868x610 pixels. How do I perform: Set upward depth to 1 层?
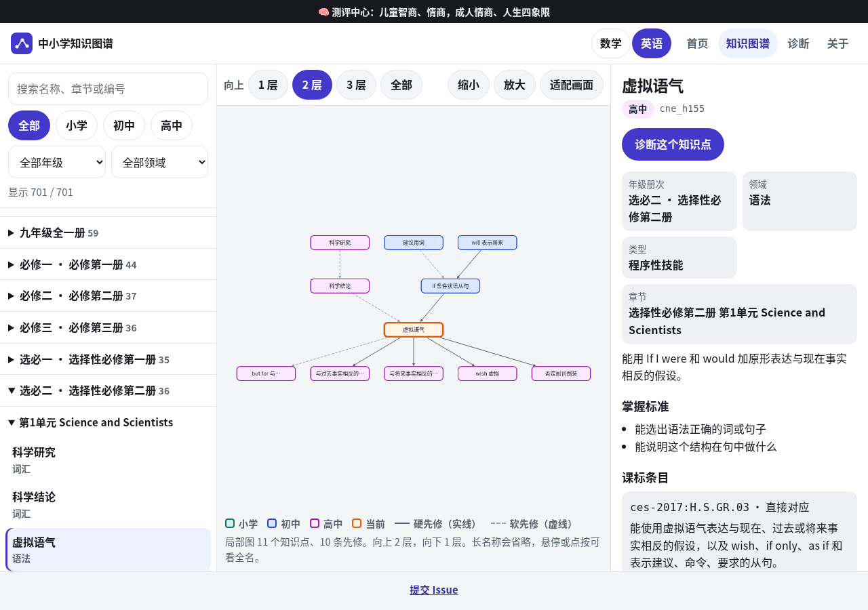click(x=268, y=85)
